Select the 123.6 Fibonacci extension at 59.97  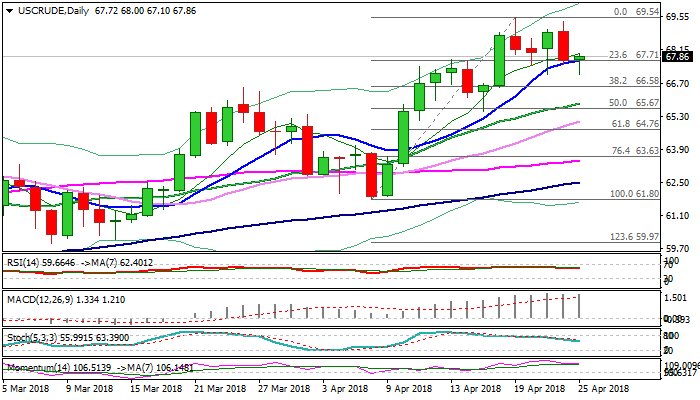point(630,237)
